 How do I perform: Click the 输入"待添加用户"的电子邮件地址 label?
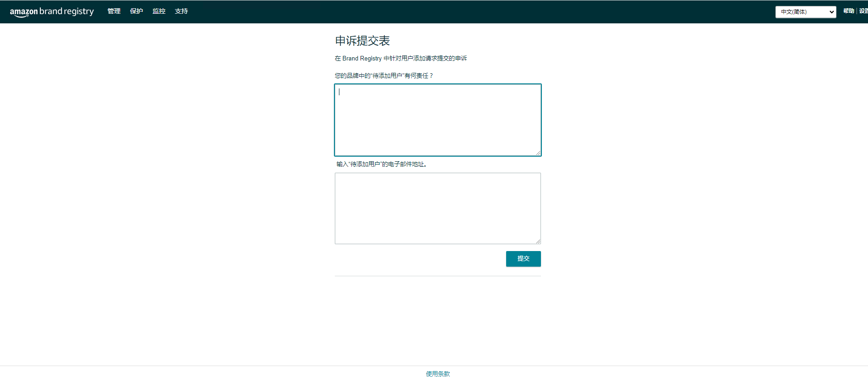(x=382, y=164)
